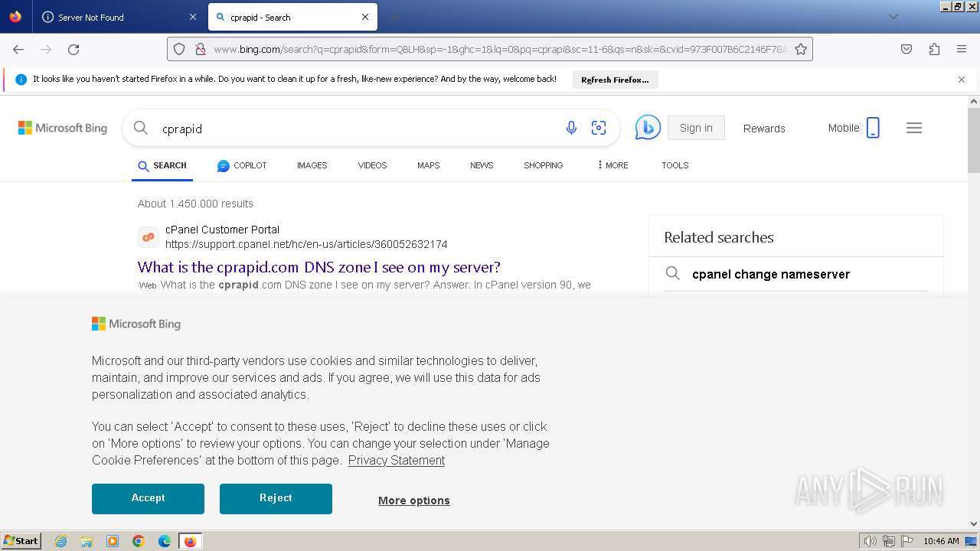Bookmark this page with the star icon
The height and width of the screenshot is (551, 980).
[801, 49]
